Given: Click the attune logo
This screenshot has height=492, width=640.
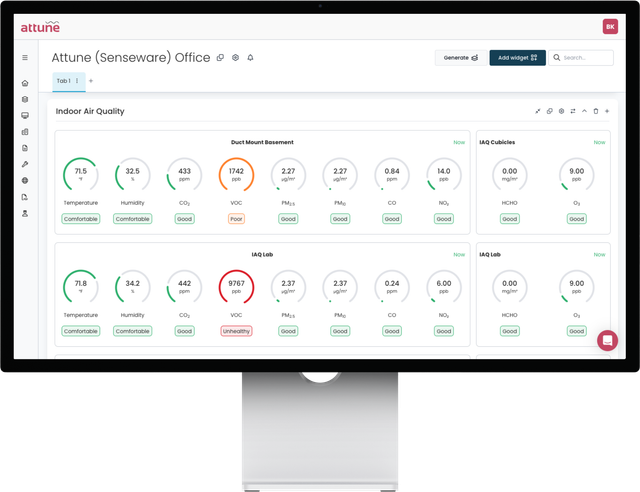Looking at the screenshot, I should coord(40,27).
